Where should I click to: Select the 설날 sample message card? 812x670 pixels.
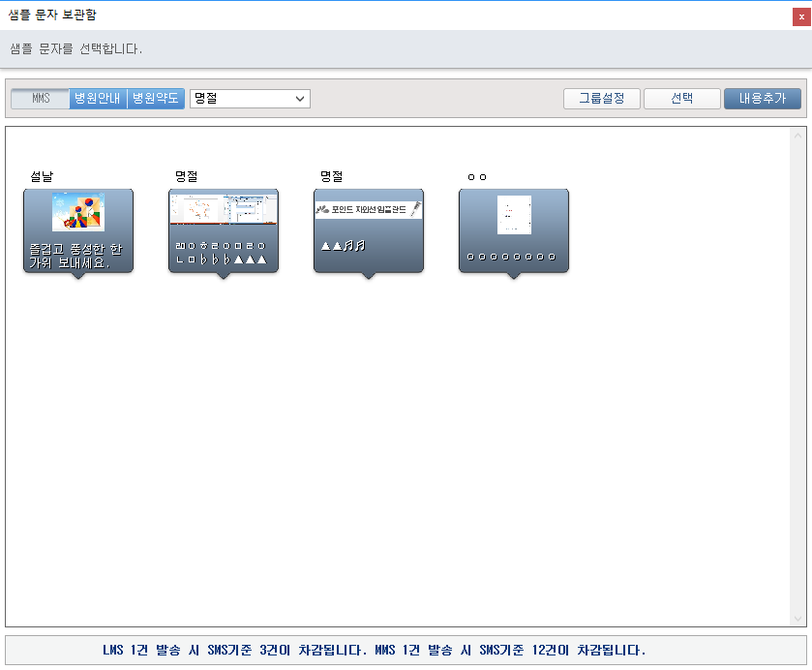click(78, 231)
